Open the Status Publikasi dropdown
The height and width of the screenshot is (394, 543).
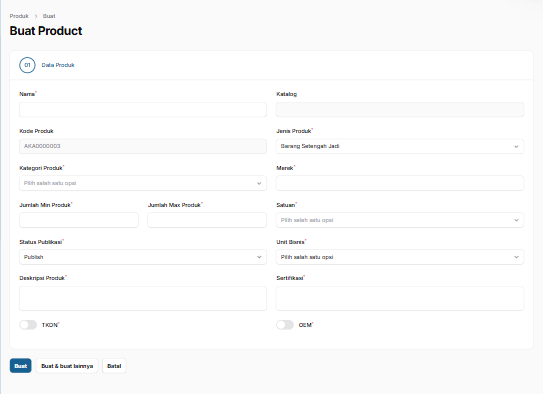(x=143, y=257)
